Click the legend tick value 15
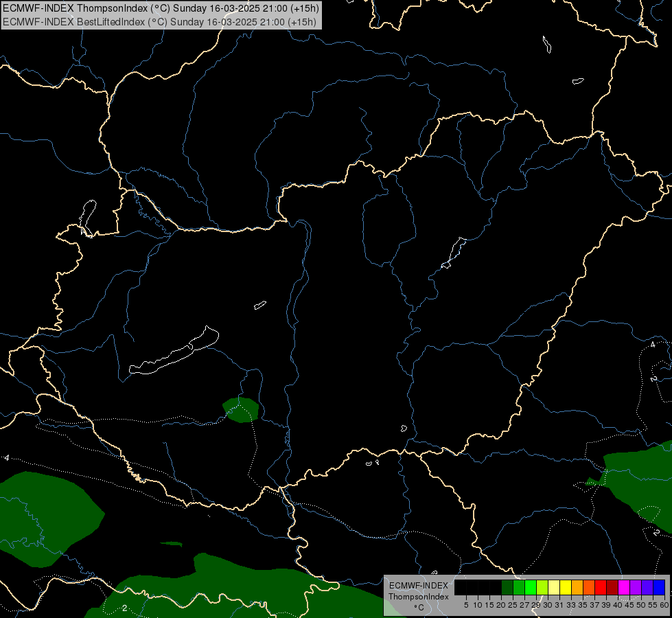672x618 pixels. click(x=489, y=605)
